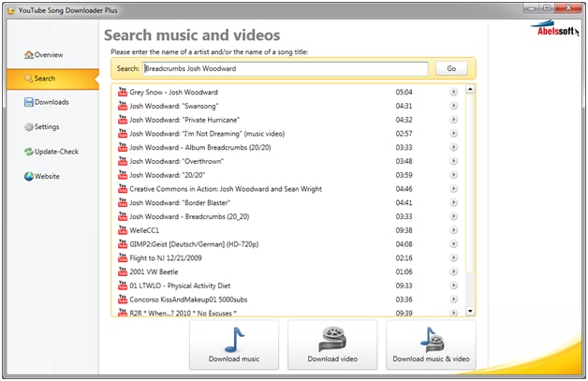Screen dimensions: 588x381
Task: Preview play "Border Blaster" result
Action: click(x=453, y=202)
